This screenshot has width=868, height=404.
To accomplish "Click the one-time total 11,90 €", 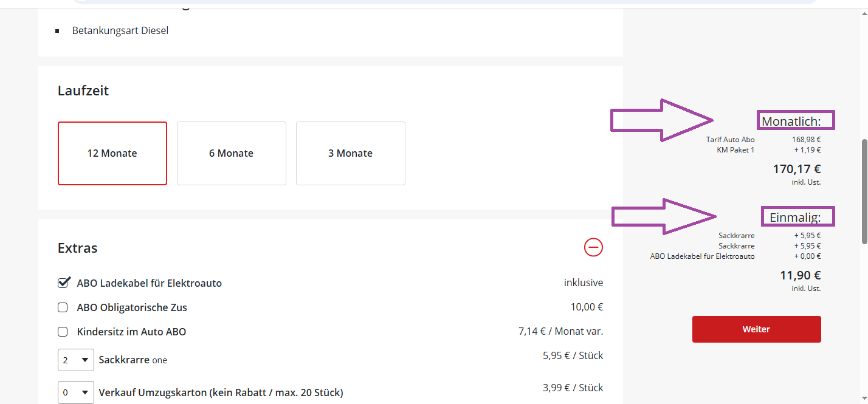I will pos(800,275).
